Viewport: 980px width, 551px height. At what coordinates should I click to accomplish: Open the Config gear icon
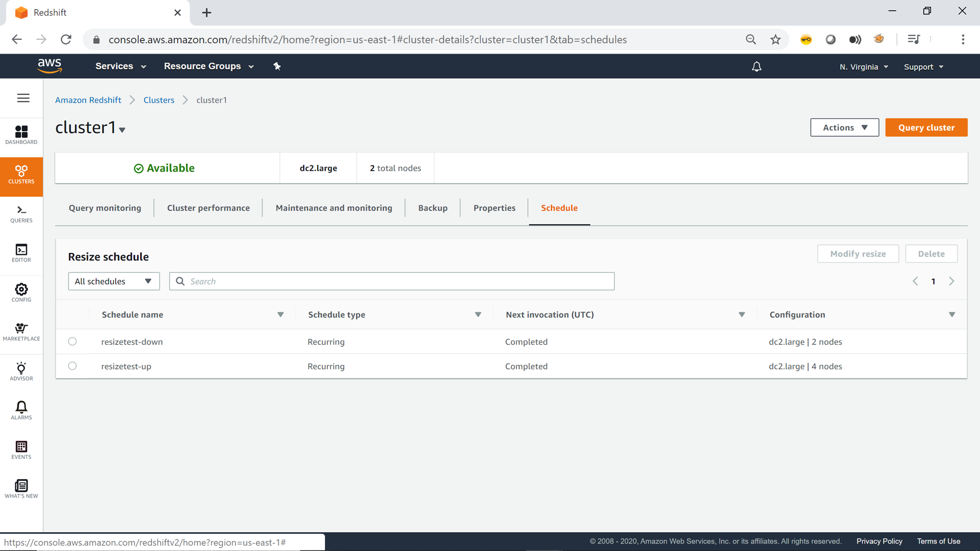click(21, 293)
